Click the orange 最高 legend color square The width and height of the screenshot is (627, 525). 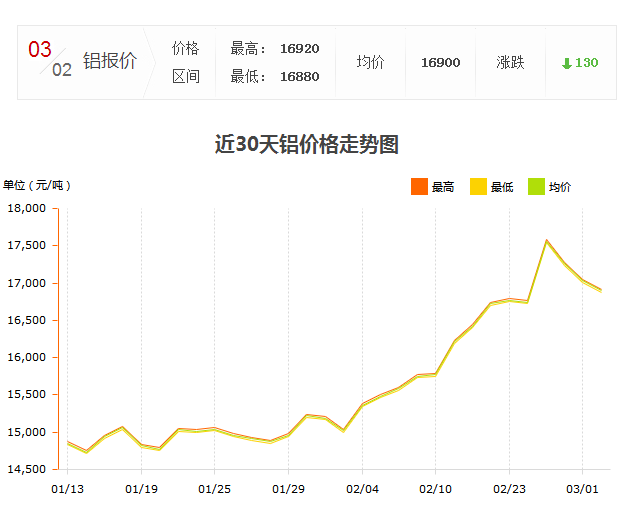(419, 187)
